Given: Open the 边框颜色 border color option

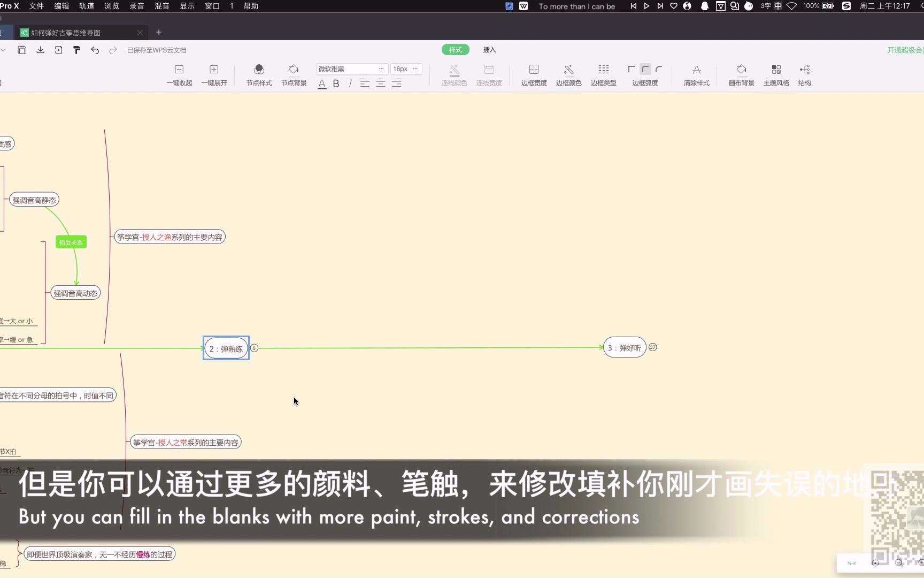Looking at the screenshot, I should 568,75.
